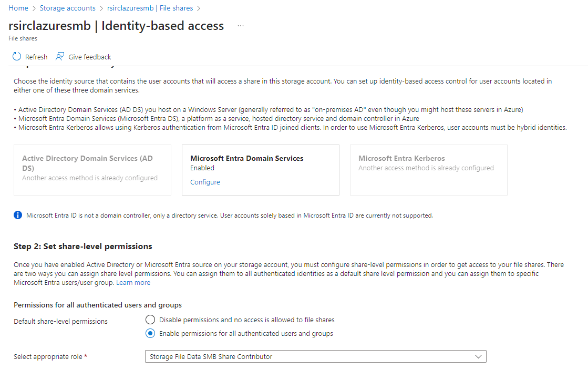Click the blue information icon
Screen dimensions: 588x380
18,215
